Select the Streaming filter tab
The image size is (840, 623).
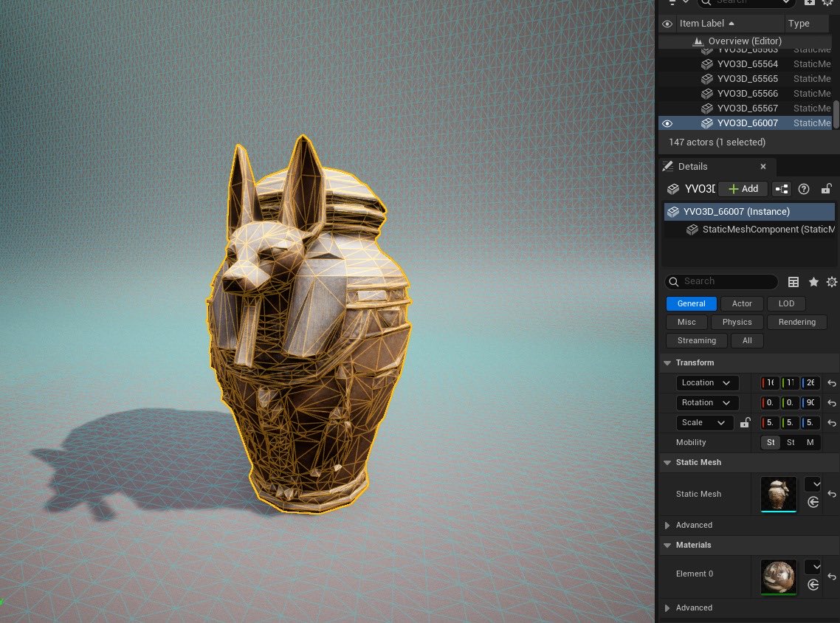696,341
